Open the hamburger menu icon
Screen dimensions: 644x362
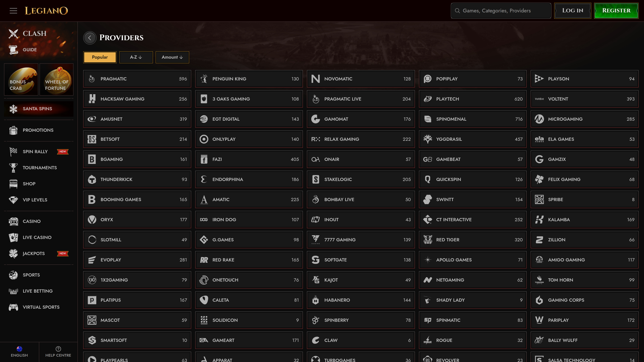(x=13, y=11)
